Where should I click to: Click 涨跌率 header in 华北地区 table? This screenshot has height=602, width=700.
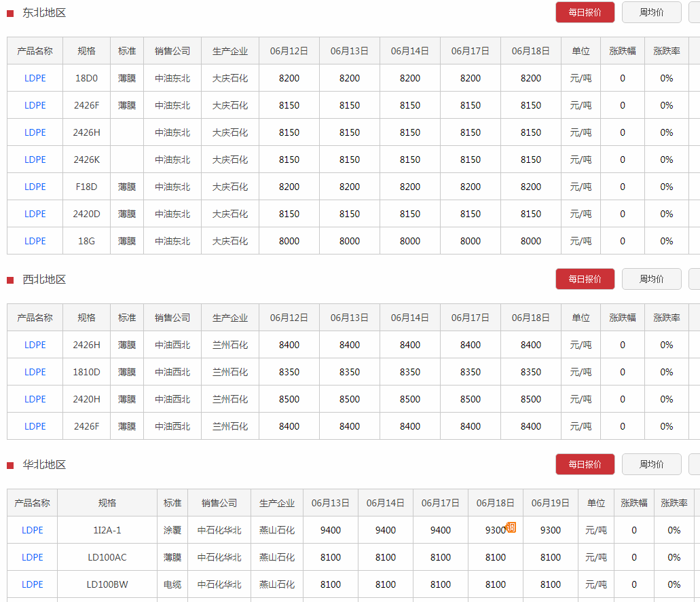(x=674, y=503)
